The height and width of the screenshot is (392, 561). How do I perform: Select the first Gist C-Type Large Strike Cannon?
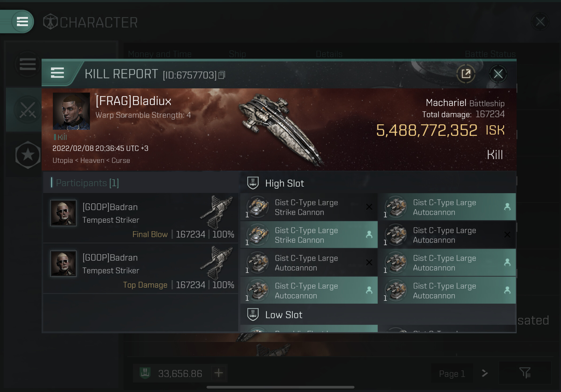coord(309,207)
